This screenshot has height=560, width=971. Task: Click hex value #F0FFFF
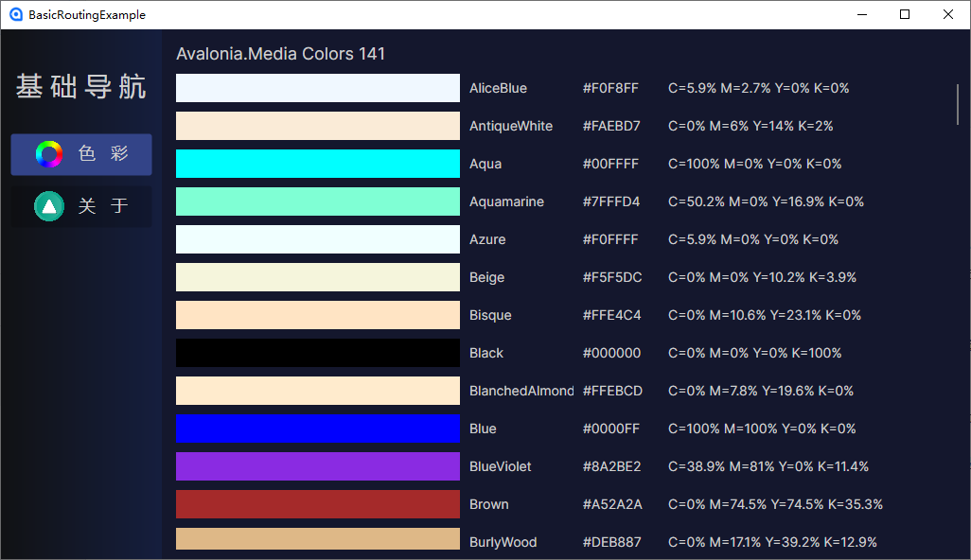pos(610,239)
